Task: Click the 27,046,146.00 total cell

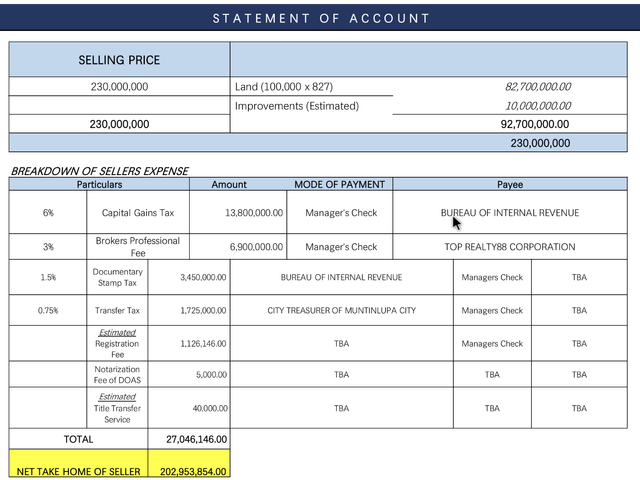Action: coord(189,439)
